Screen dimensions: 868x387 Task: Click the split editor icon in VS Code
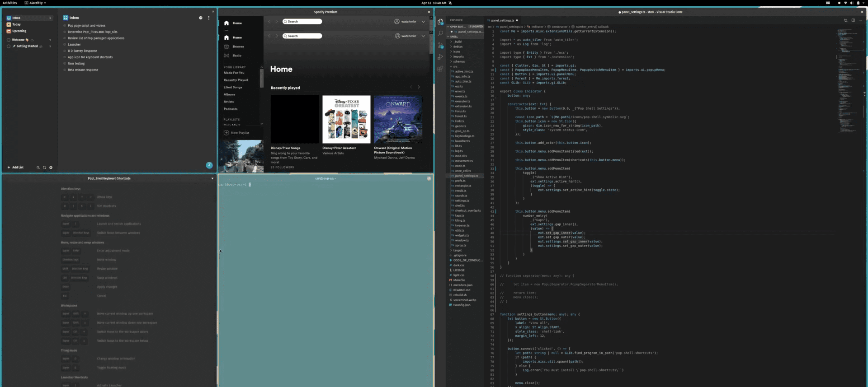pyautogui.click(x=853, y=20)
